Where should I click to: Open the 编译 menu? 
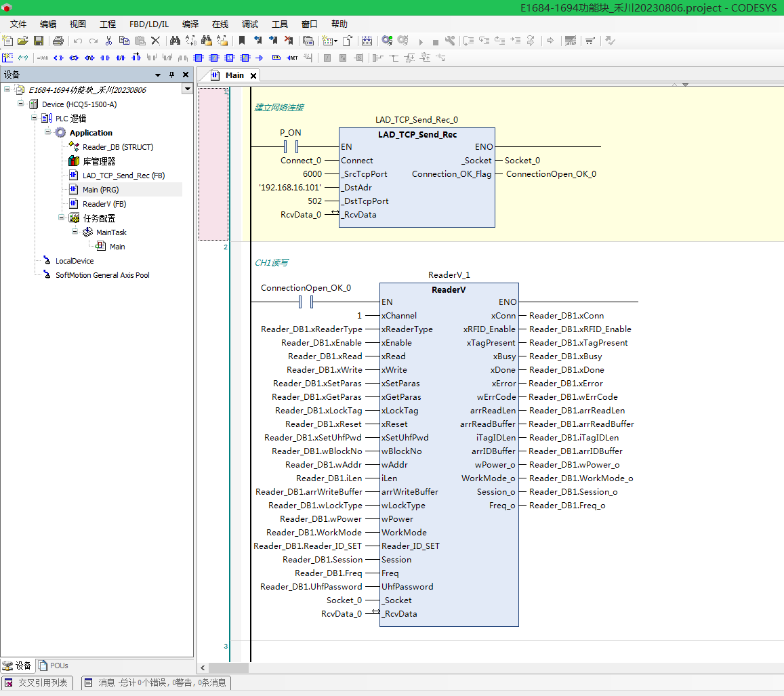pos(190,24)
